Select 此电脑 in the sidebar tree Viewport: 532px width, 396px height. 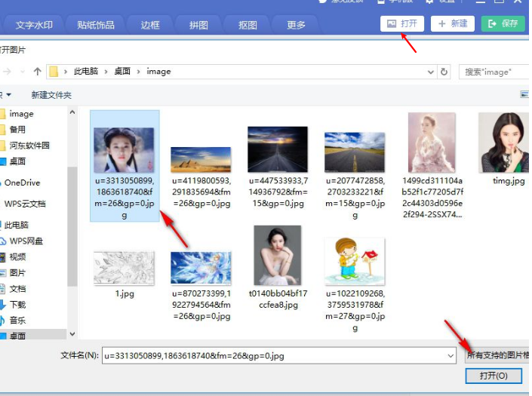point(16,225)
